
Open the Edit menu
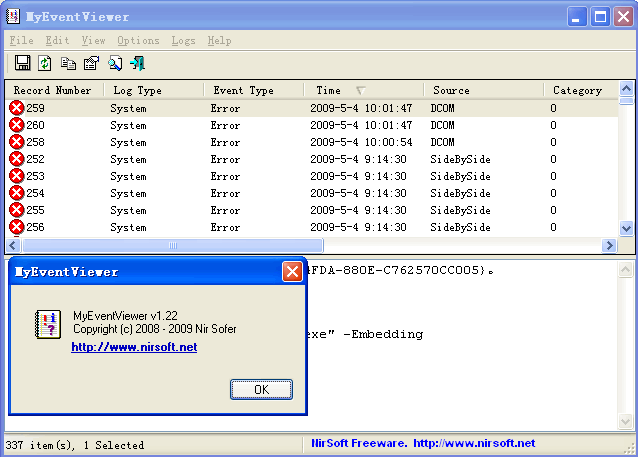tap(57, 41)
